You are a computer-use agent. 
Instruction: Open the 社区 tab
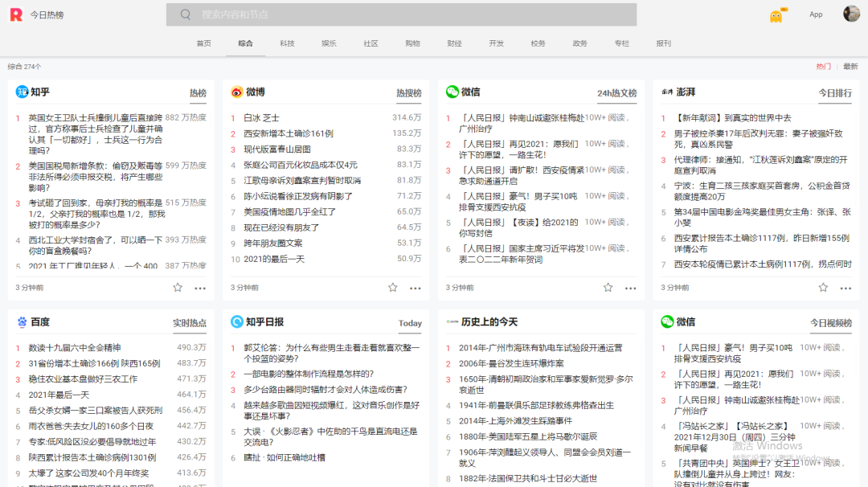371,43
